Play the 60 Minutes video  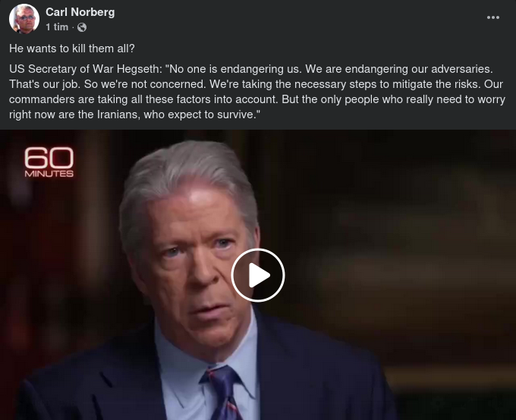point(258,275)
